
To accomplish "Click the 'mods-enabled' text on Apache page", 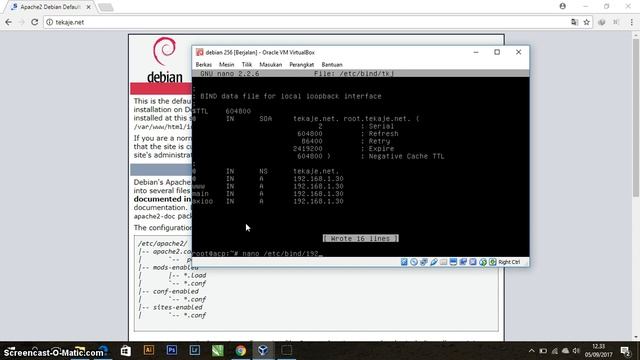I will (x=176, y=267).
